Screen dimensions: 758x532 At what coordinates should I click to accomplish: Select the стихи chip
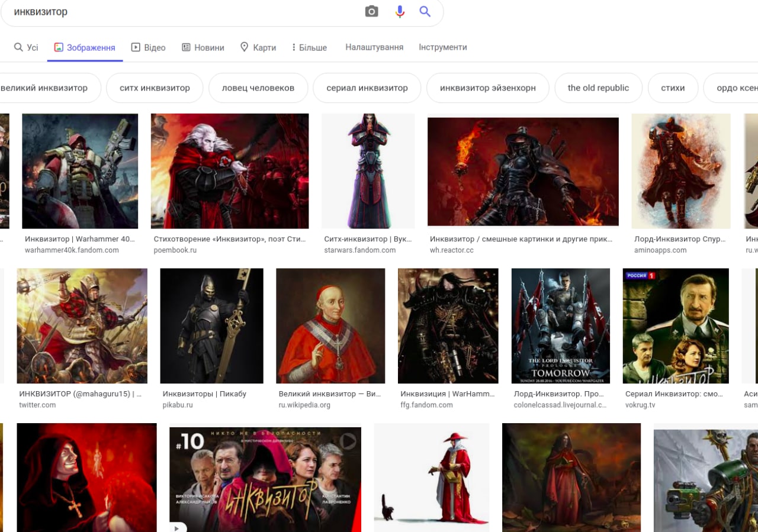click(673, 88)
